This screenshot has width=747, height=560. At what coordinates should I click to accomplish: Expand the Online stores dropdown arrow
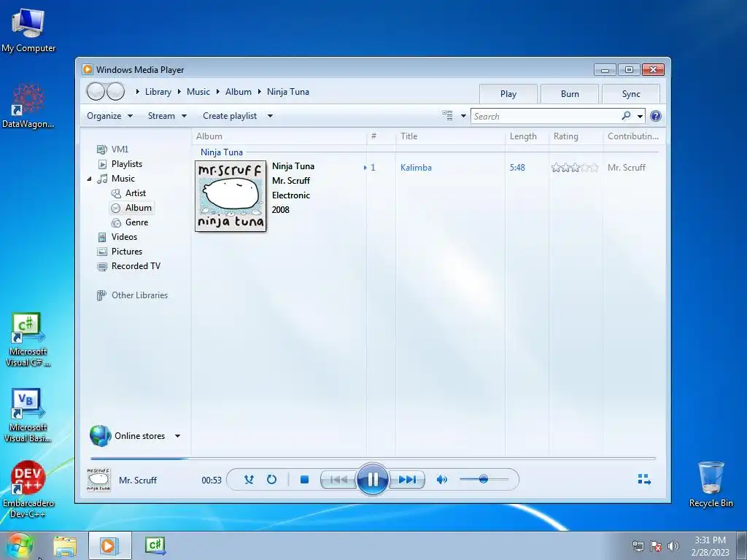(x=177, y=436)
